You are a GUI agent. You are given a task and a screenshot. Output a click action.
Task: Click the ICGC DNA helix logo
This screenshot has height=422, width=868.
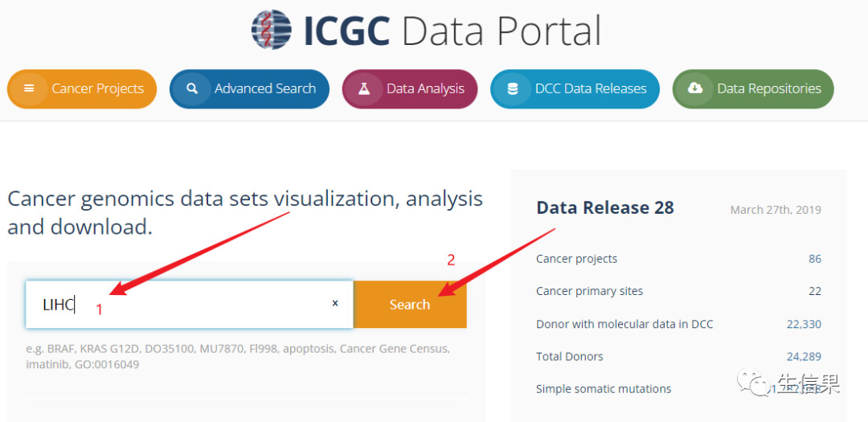pos(272,30)
